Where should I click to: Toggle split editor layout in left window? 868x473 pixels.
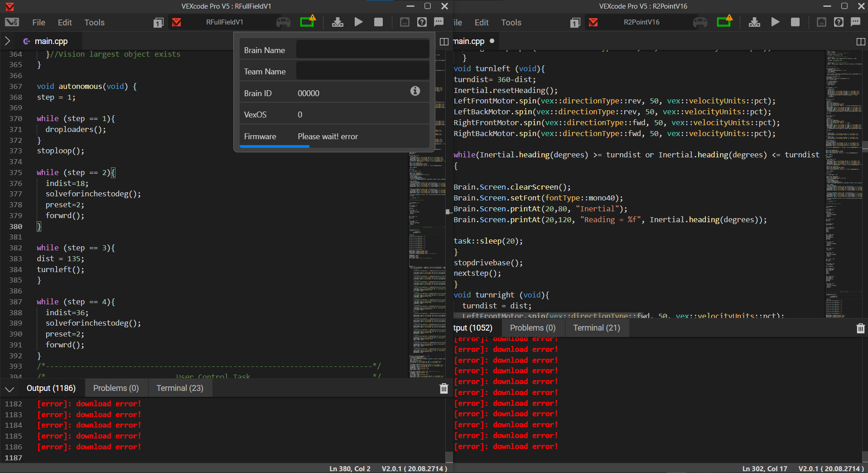(x=444, y=42)
